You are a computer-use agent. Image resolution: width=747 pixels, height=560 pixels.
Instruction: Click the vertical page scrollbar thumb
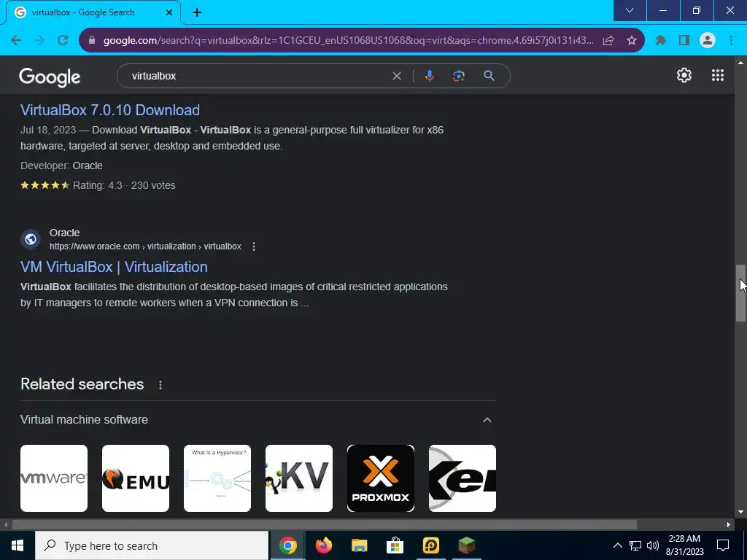pyautogui.click(x=740, y=293)
